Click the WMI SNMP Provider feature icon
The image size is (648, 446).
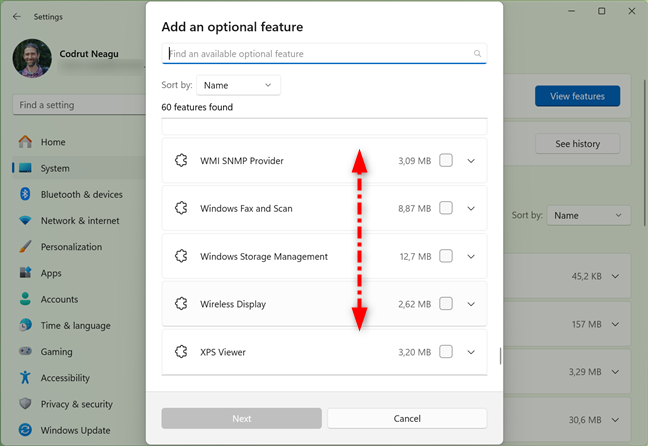pyautogui.click(x=181, y=160)
